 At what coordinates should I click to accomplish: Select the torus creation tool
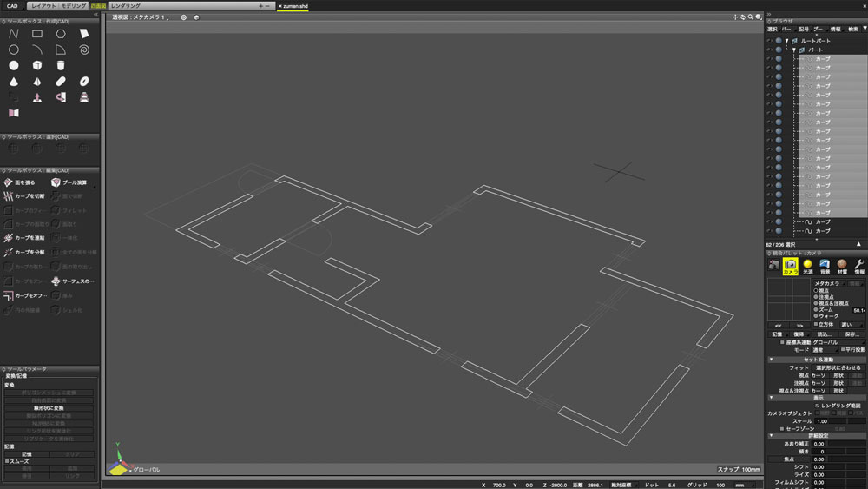coord(84,82)
